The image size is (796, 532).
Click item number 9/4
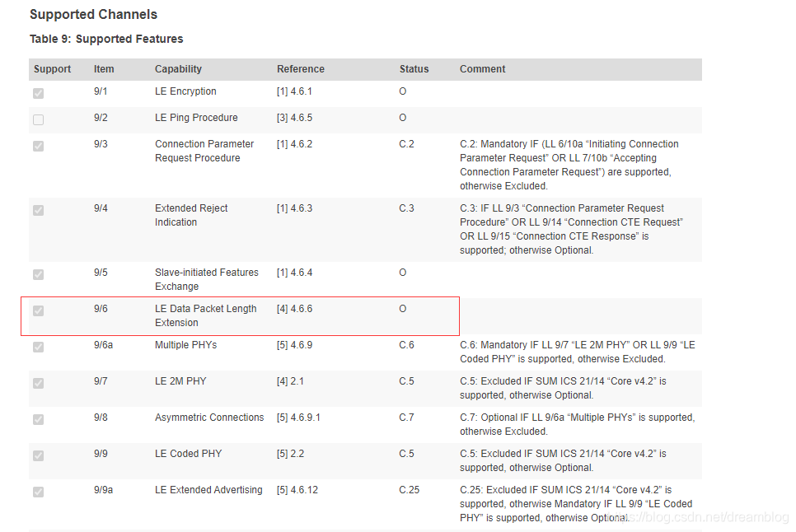click(101, 208)
